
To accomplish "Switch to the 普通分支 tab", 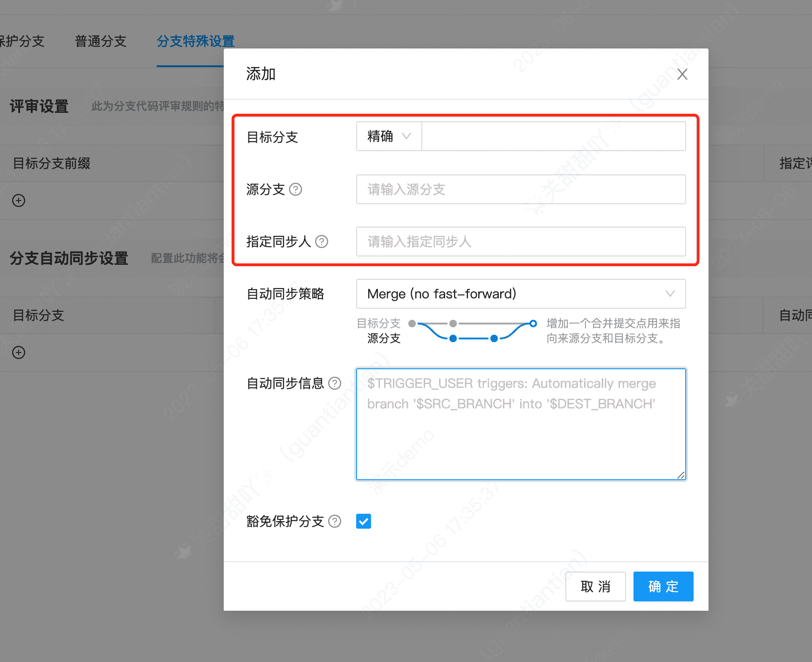I will coord(100,41).
